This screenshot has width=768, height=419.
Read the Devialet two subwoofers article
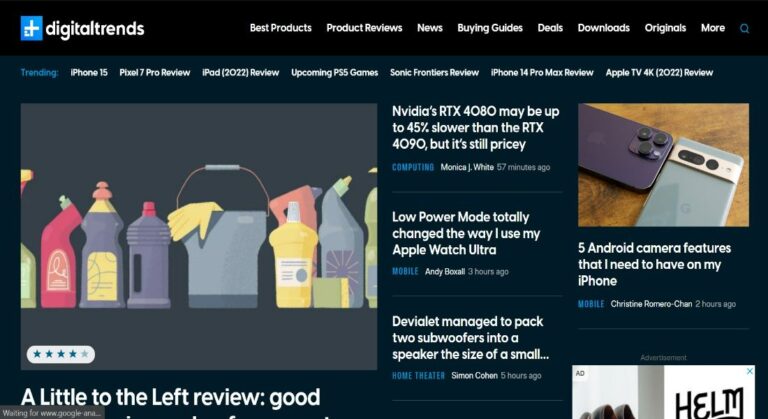(470, 338)
